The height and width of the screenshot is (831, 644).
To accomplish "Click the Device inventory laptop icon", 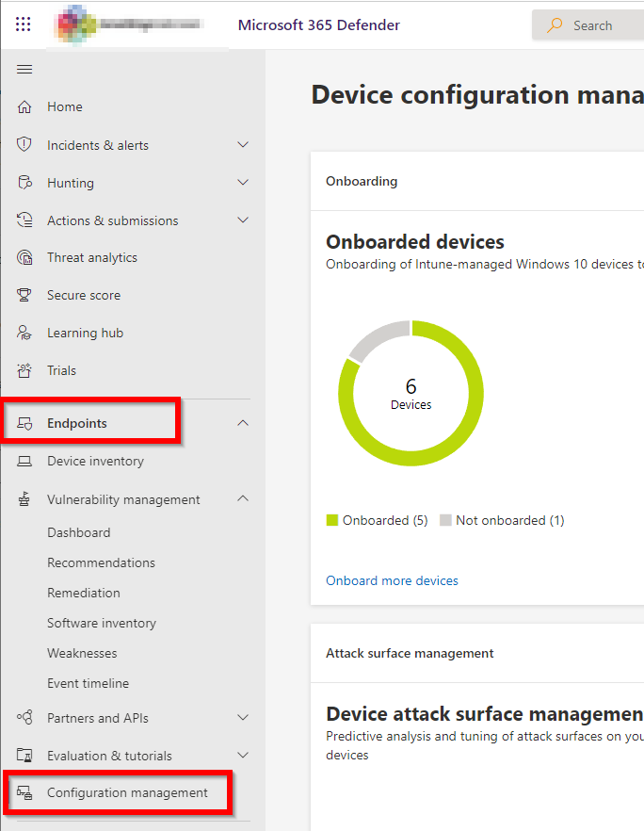I will click(x=24, y=462).
